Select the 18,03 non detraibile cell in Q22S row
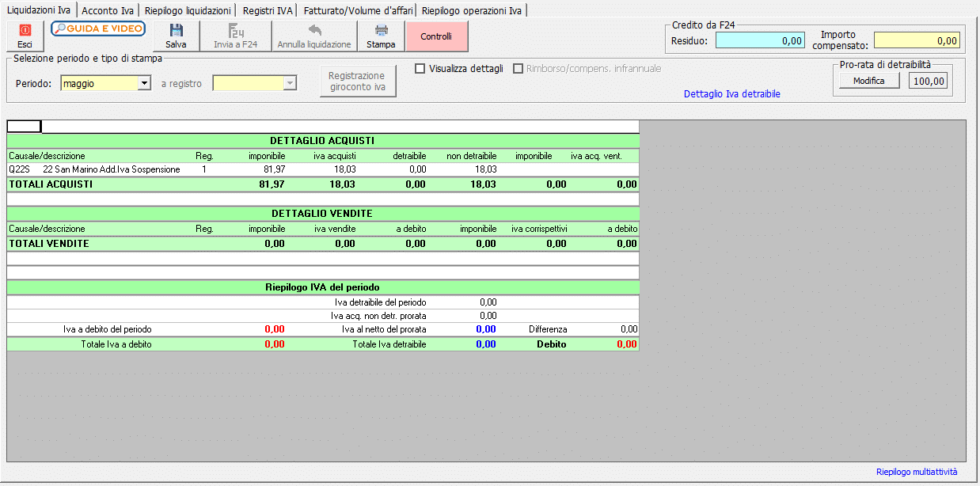This screenshot has width=980, height=486. (484, 169)
